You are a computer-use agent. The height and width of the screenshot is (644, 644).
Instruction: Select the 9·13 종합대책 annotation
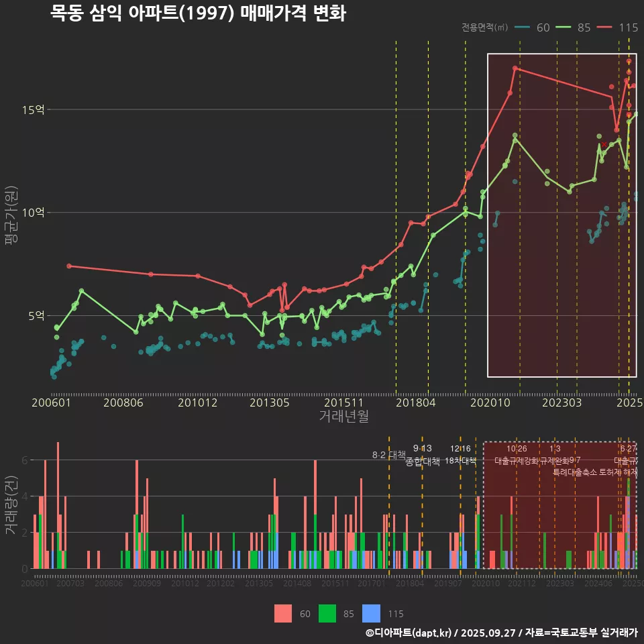click(x=423, y=455)
